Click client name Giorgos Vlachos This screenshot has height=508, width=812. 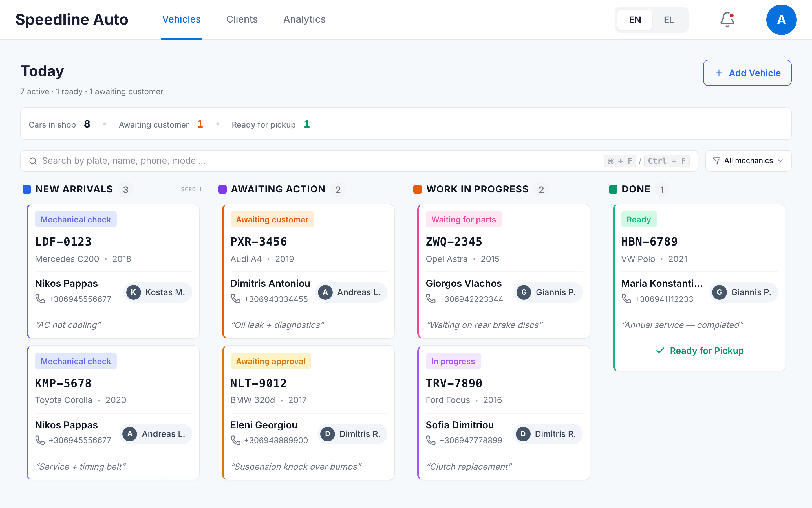click(x=464, y=283)
